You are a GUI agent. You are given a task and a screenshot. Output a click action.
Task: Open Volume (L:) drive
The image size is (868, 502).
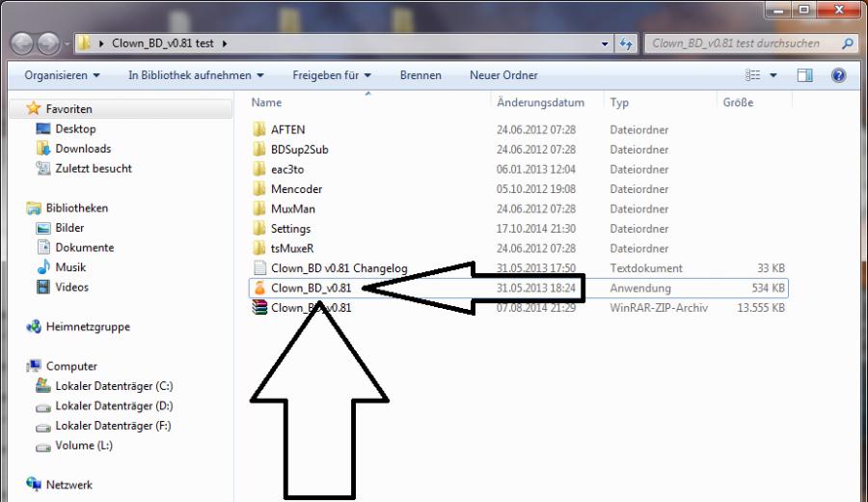[84, 445]
